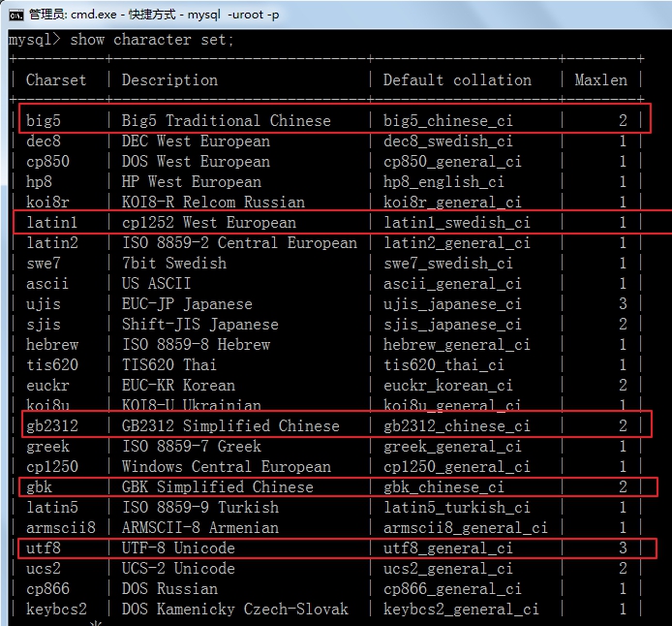Click the 'tis620_thai_ci' collation entry
The height and width of the screenshot is (626, 672).
click(443, 365)
